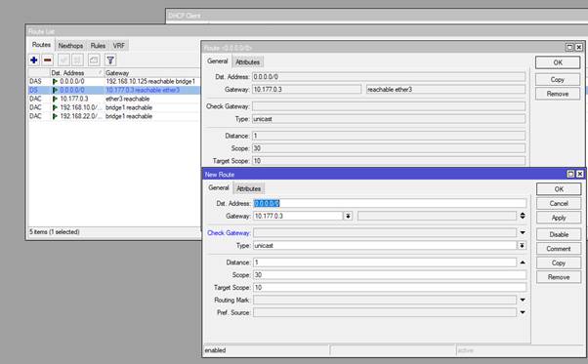Click OK in the New Route window
588x364 pixels.
point(559,189)
